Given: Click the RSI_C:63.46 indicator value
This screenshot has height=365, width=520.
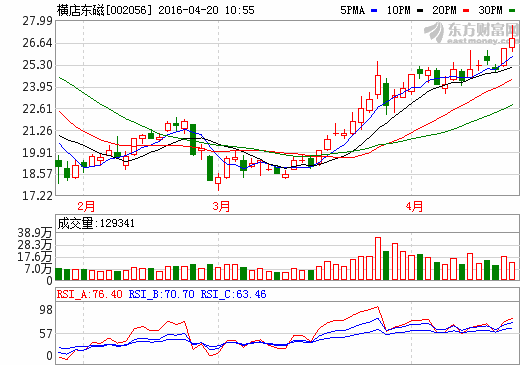Looking at the screenshot, I should (233, 294).
